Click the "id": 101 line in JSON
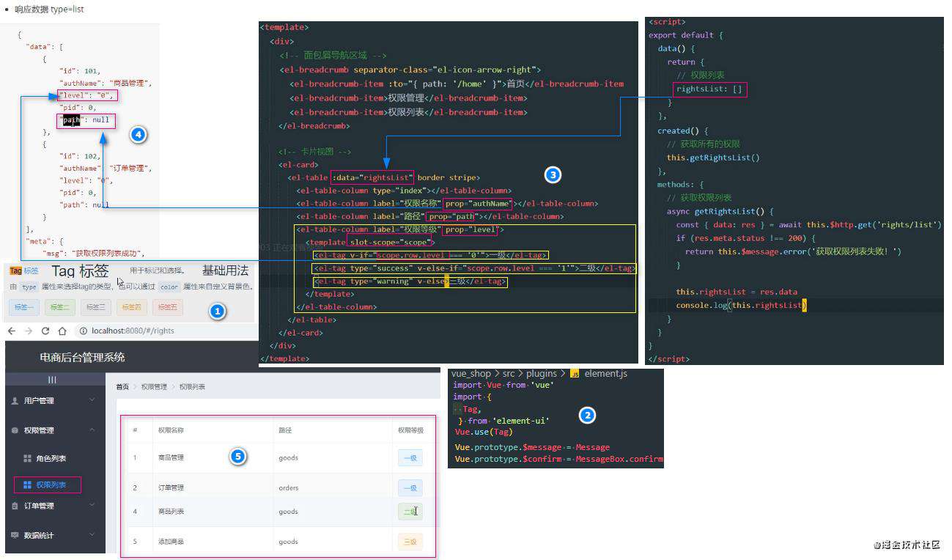This screenshot has width=952, height=560. 79,72
